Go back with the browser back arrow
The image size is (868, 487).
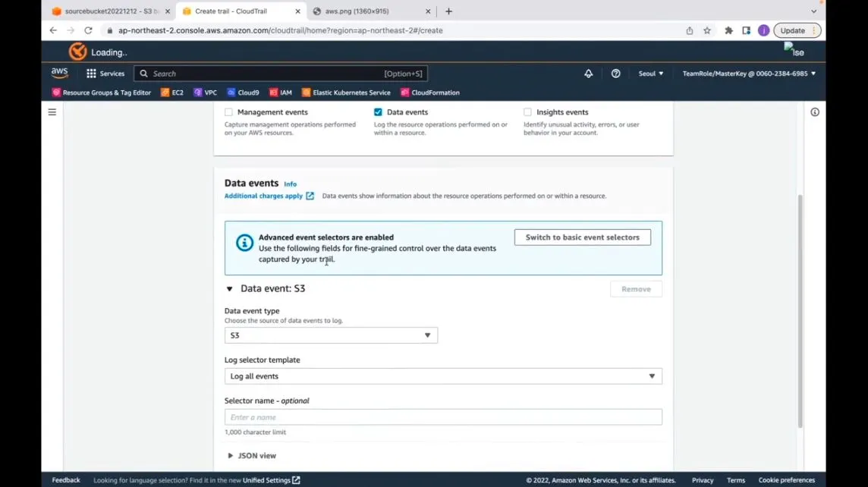pos(53,30)
